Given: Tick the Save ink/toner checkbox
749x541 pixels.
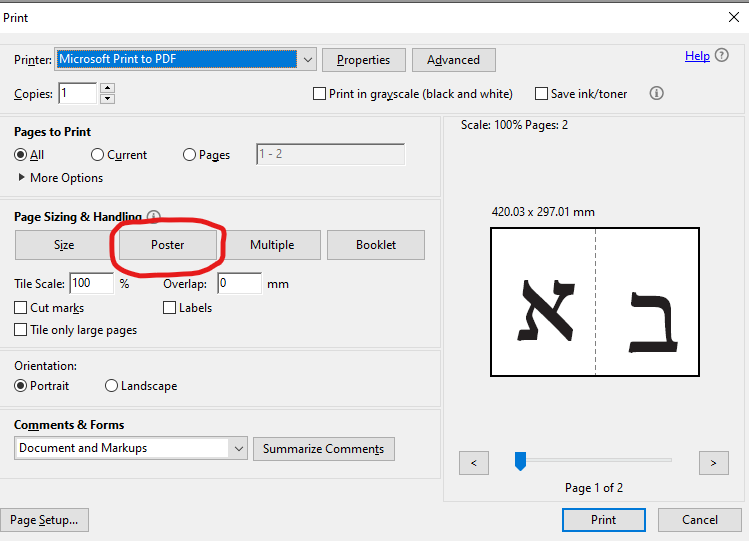Looking at the screenshot, I should coord(541,94).
